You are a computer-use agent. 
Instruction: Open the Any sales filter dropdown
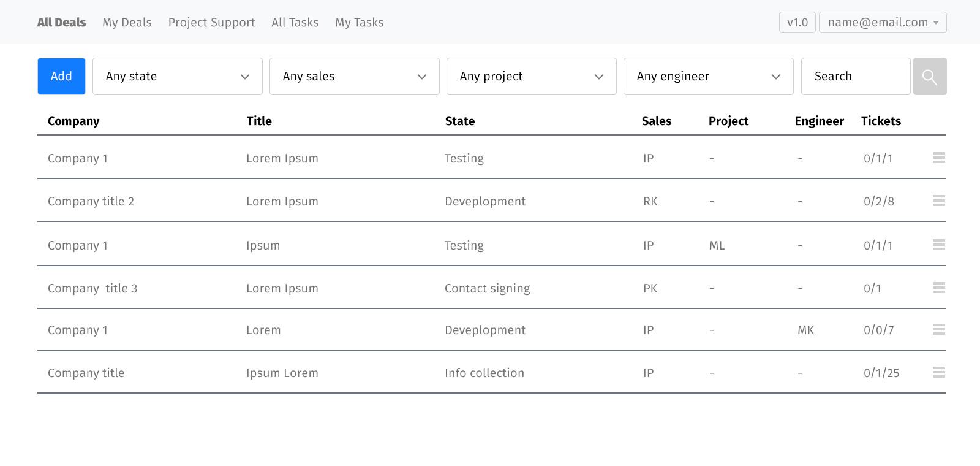pyautogui.click(x=354, y=77)
